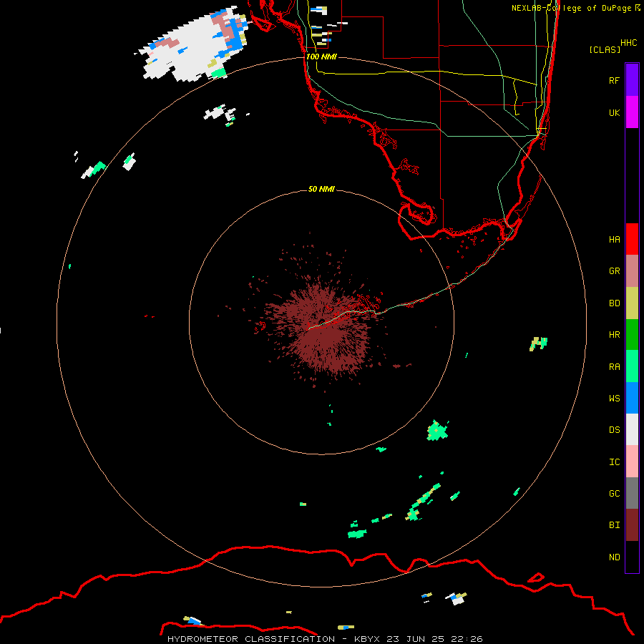This screenshot has width=644, height=644.
Task: Select the yellow BD legend color swatch
Action: [x=632, y=303]
